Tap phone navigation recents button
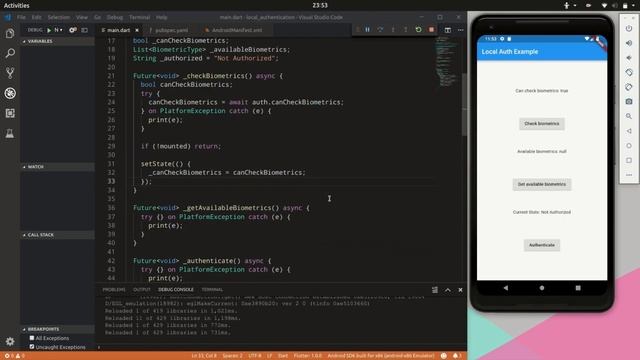The width and height of the screenshot is (640, 360). [x=578, y=288]
